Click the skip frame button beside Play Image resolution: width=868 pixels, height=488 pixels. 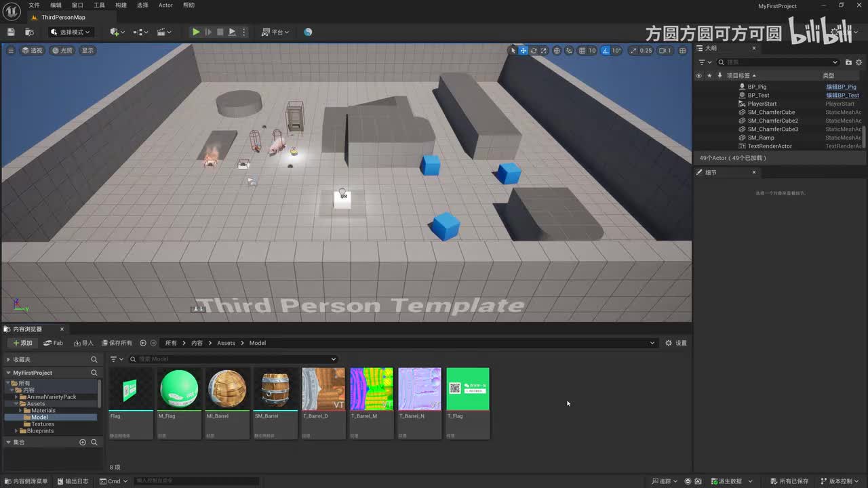[208, 32]
